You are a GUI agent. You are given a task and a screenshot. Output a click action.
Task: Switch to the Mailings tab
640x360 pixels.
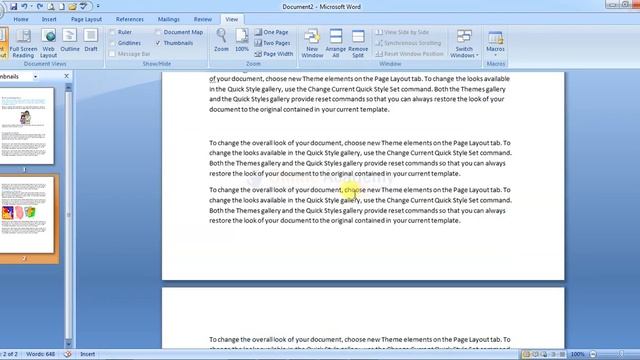pyautogui.click(x=169, y=19)
